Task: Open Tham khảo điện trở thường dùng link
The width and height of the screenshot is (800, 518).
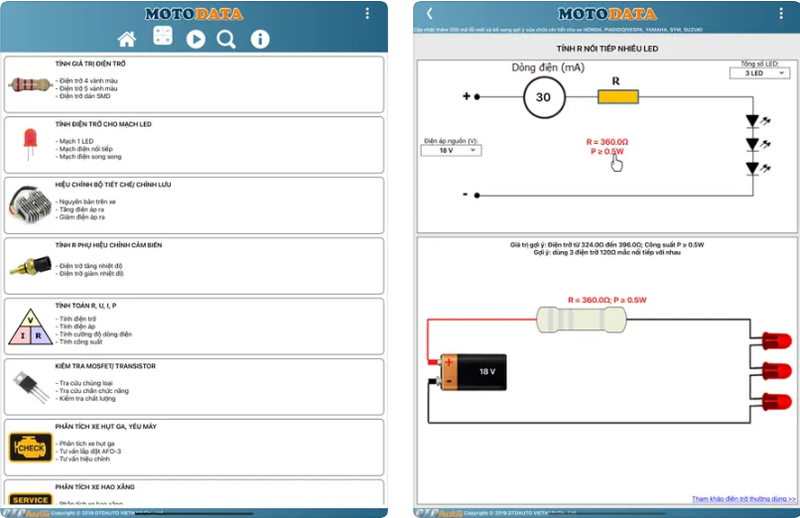Action: [x=743, y=499]
